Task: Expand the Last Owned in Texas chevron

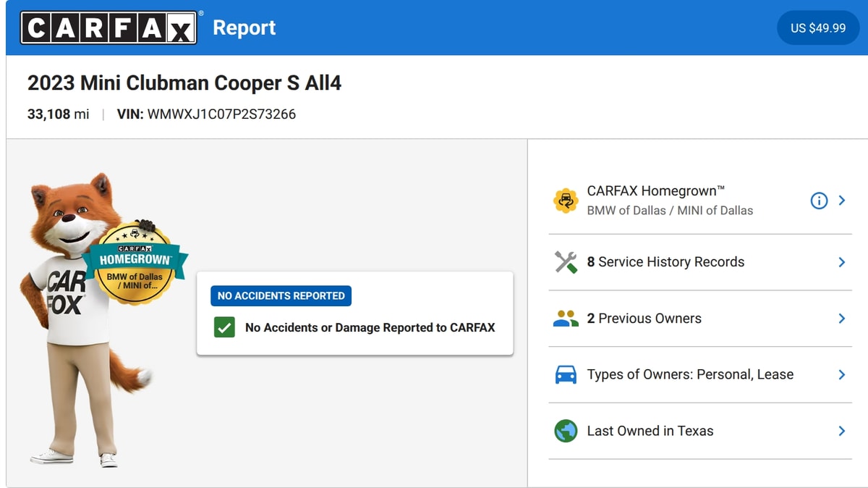Action: [x=842, y=431]
